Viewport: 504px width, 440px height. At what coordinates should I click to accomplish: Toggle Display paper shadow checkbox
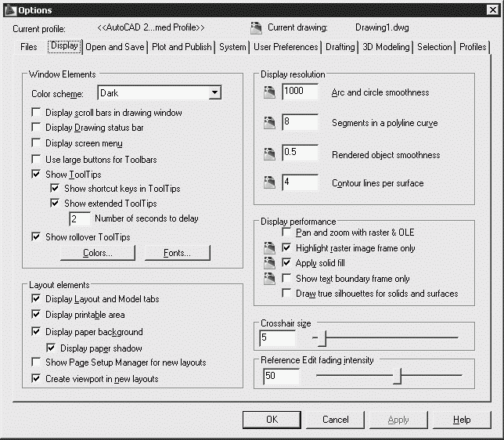52,348
